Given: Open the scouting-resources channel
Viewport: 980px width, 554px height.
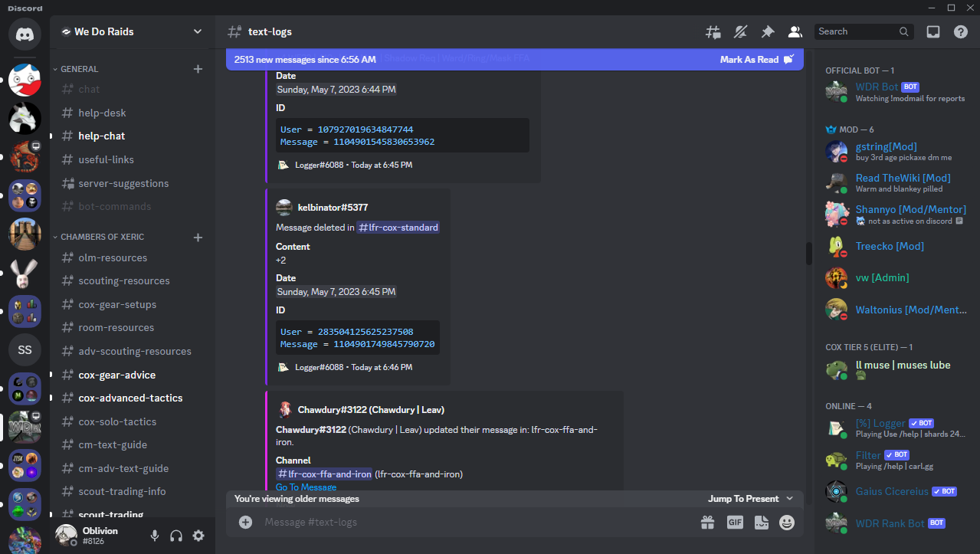Looking at the screenshot, I should (133, 280).
